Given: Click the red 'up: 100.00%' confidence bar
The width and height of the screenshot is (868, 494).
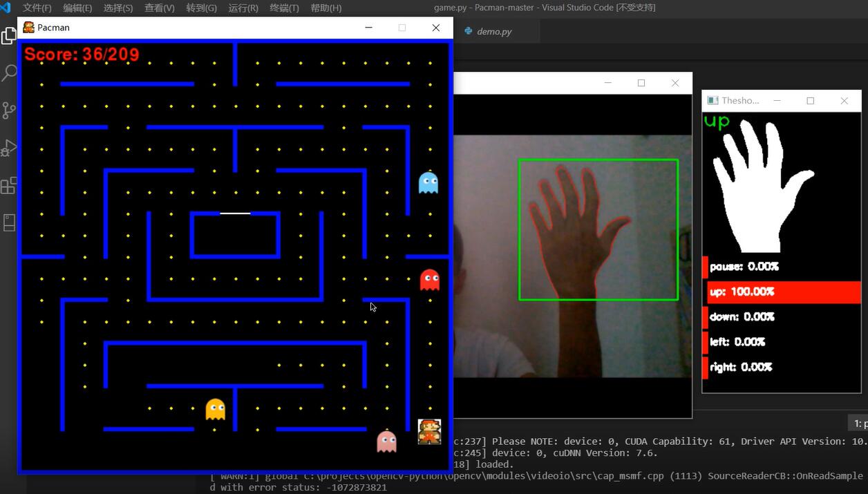Looking at the screenshot, I should pyautogui.click(x=784, y=292).
